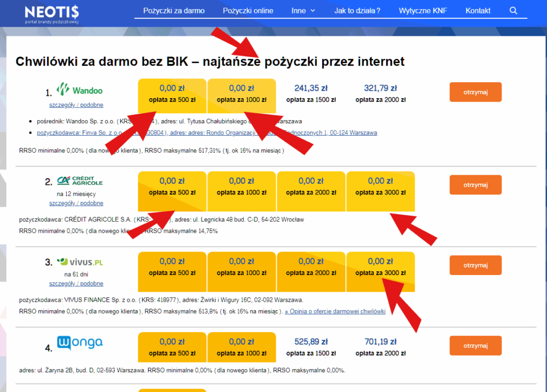
Task: Click RRSO maksymalne 14,75% text
Action: pyautogui.click(x=181, y=231)
